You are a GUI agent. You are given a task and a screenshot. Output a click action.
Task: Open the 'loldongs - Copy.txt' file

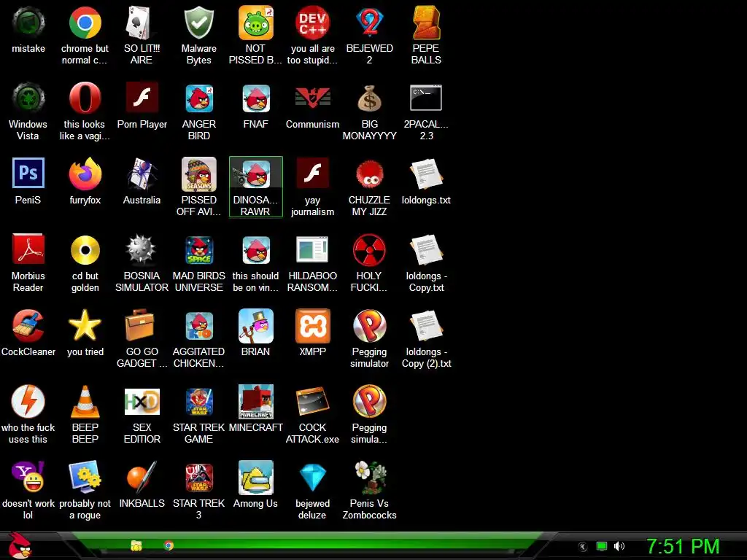pyautogui.click(x=426, y=250)
